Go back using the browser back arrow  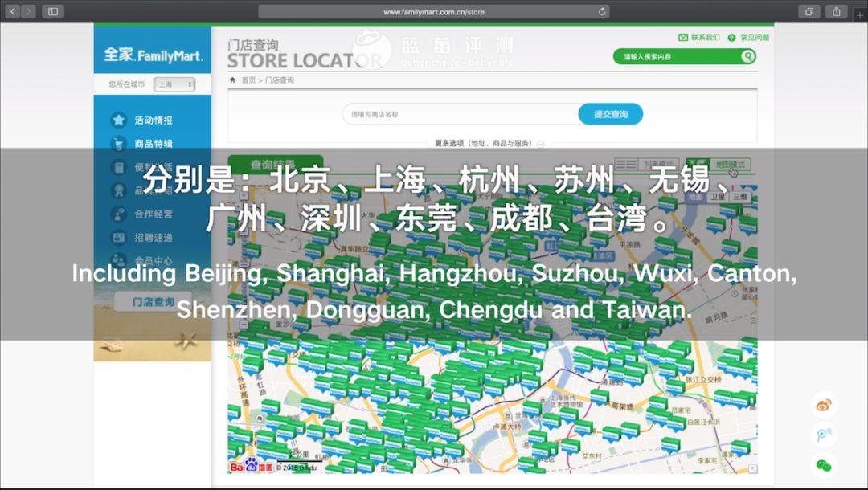[x=13, y=11]
